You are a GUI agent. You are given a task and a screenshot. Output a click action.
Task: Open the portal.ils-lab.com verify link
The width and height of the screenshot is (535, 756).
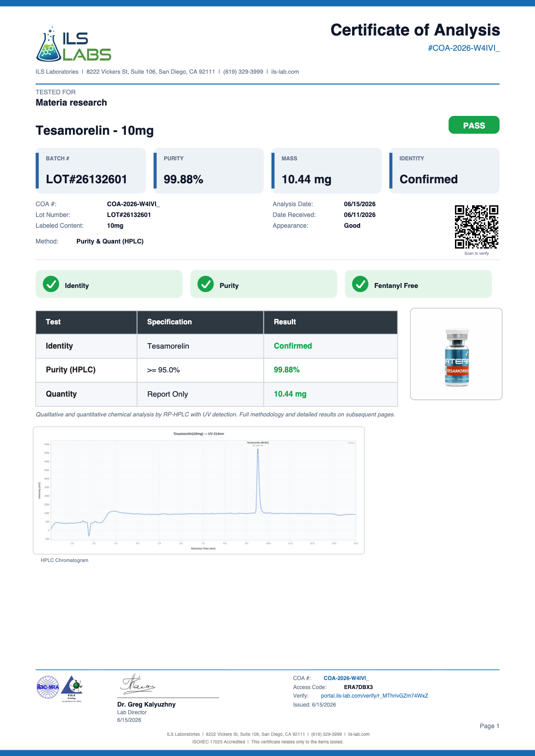tap(374, 696)
